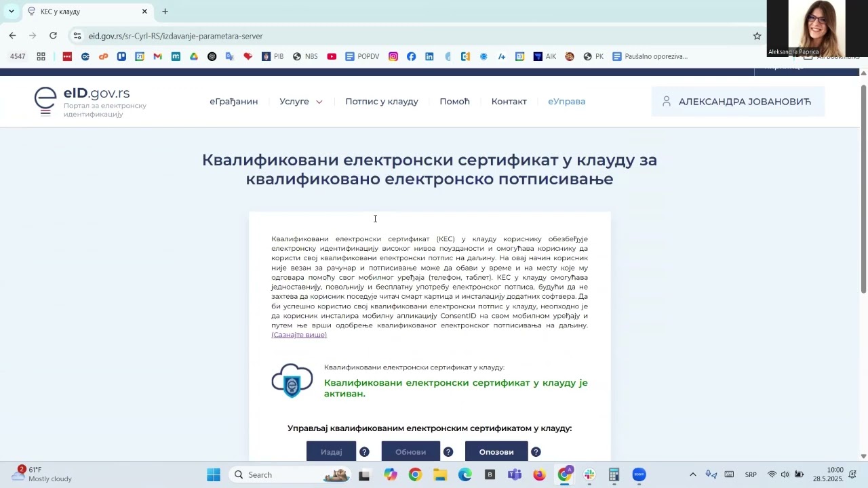
Task: Click the cloud certificate shield icon
Action: 292,381
